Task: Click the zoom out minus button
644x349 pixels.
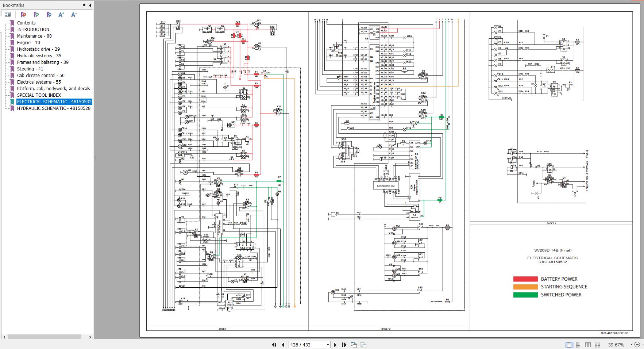Action: click(637, 345)
